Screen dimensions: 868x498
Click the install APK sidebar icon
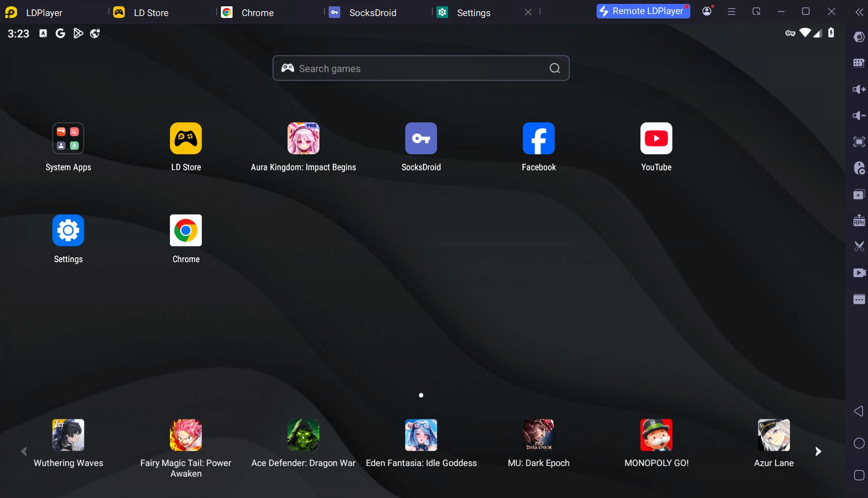pyautogui.click(x=859, y=221)
